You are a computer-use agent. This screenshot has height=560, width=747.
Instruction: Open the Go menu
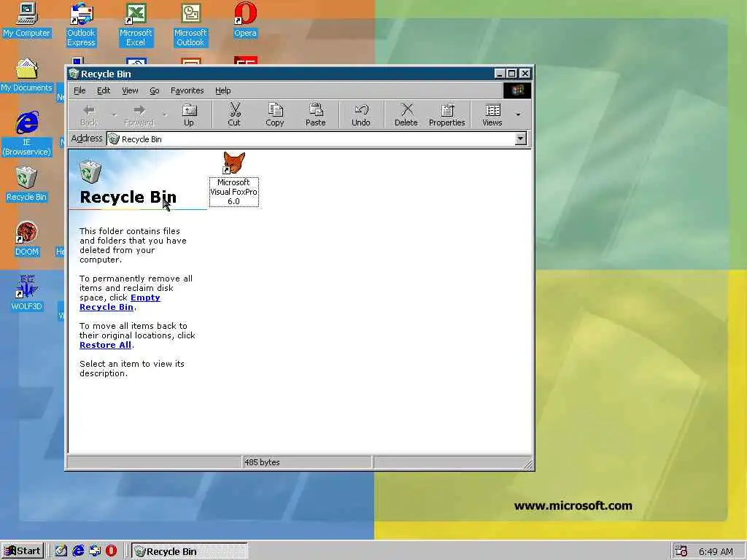click(x=155, y=90)
